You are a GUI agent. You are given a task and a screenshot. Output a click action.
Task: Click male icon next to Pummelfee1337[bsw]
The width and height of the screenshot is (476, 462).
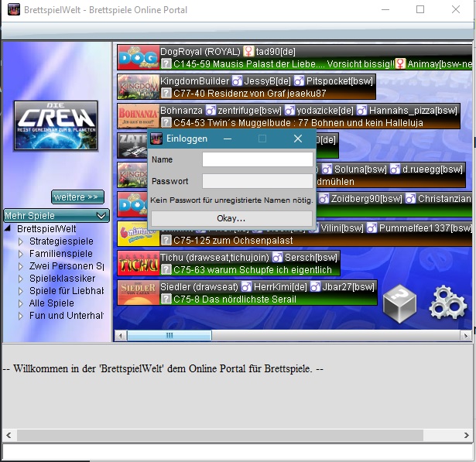[x=372, y=228]
